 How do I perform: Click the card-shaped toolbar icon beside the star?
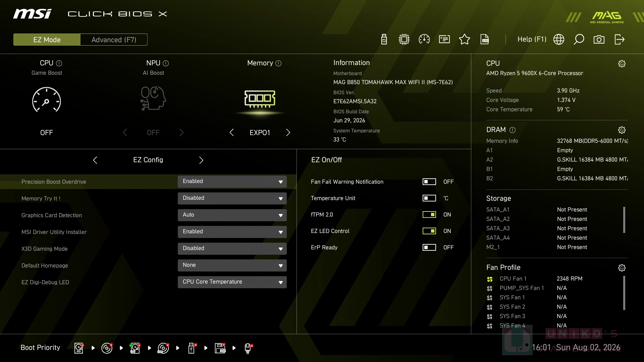[444, 40]
